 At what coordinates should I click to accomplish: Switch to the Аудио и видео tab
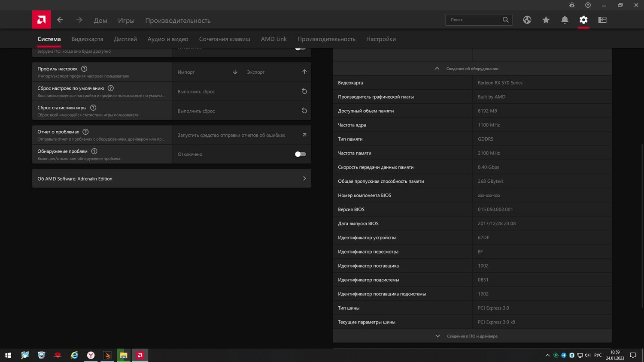[x=168, y=39]
